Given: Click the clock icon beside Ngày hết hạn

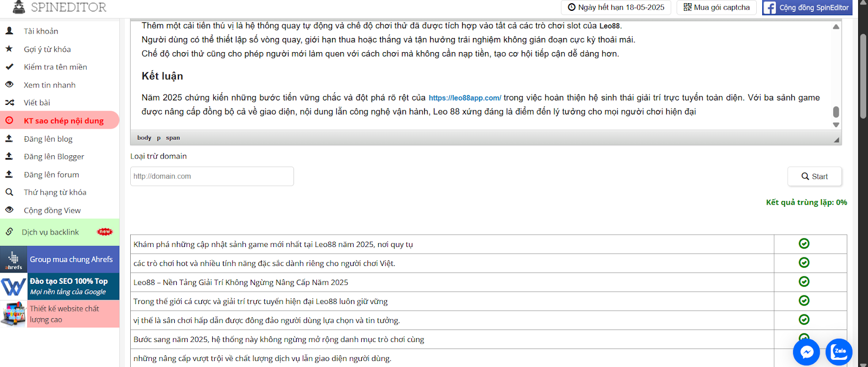Looking at the screenshot, I should click(572, 8).
